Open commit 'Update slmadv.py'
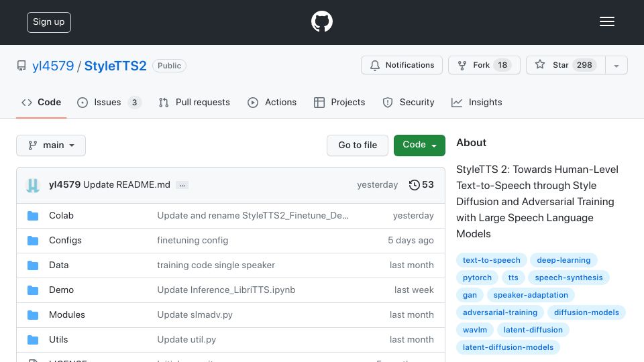The image size is (644, 362). [x=195, y=315]
